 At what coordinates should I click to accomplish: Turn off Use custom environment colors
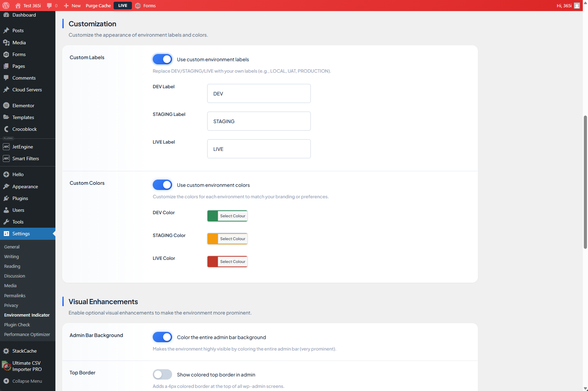pyautogui.click(x=162, y=185)
